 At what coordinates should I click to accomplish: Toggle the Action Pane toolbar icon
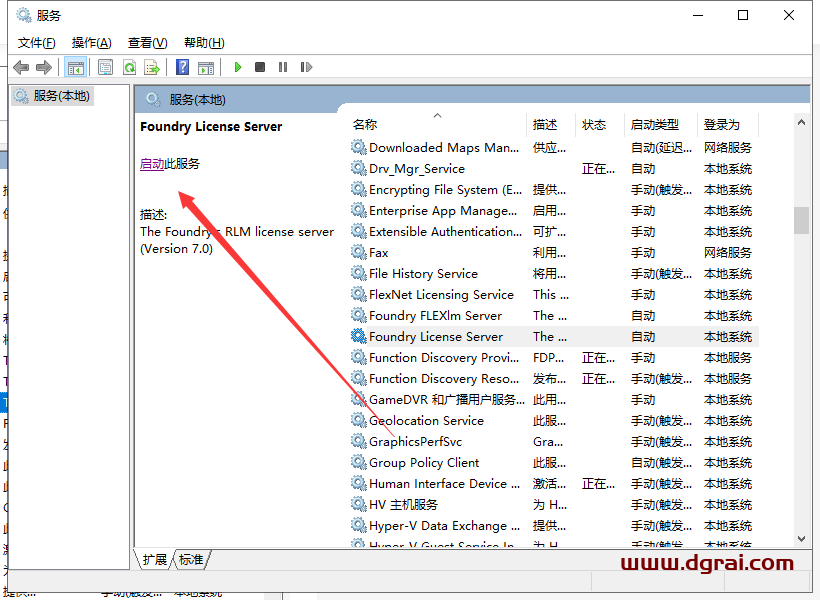pos(206,67)
